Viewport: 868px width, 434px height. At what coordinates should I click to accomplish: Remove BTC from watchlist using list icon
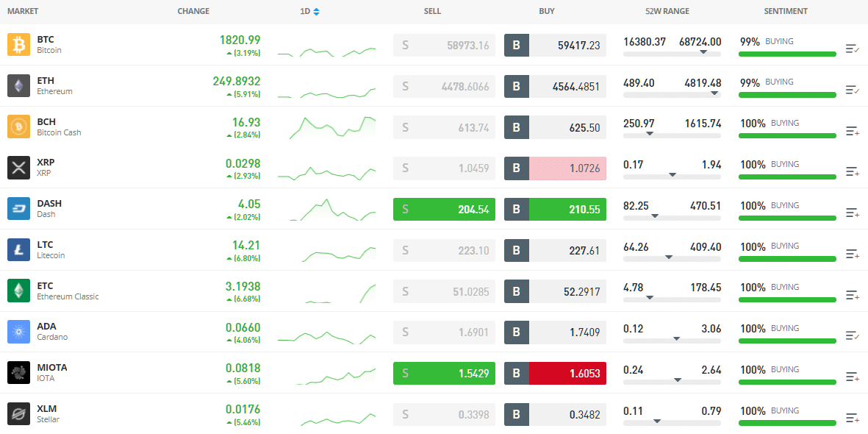pyautogui.click(x=853, y=49)
